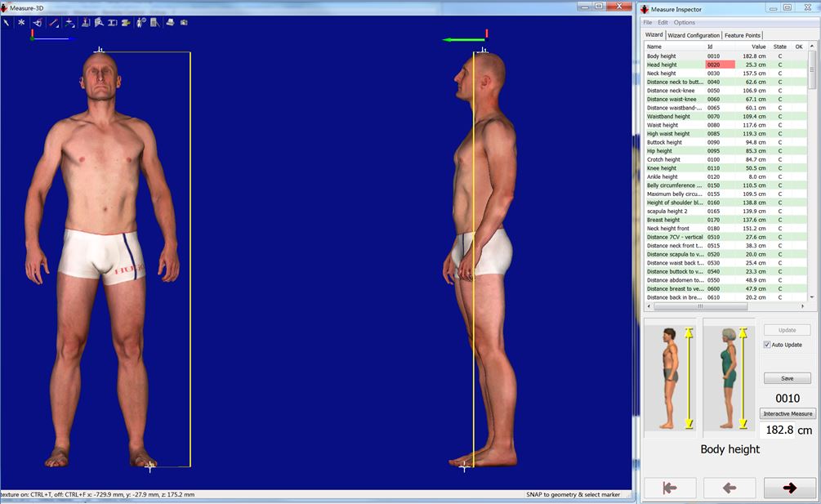
Task: Click the printer icon in toolbar
Action: [x=169, y=23]
